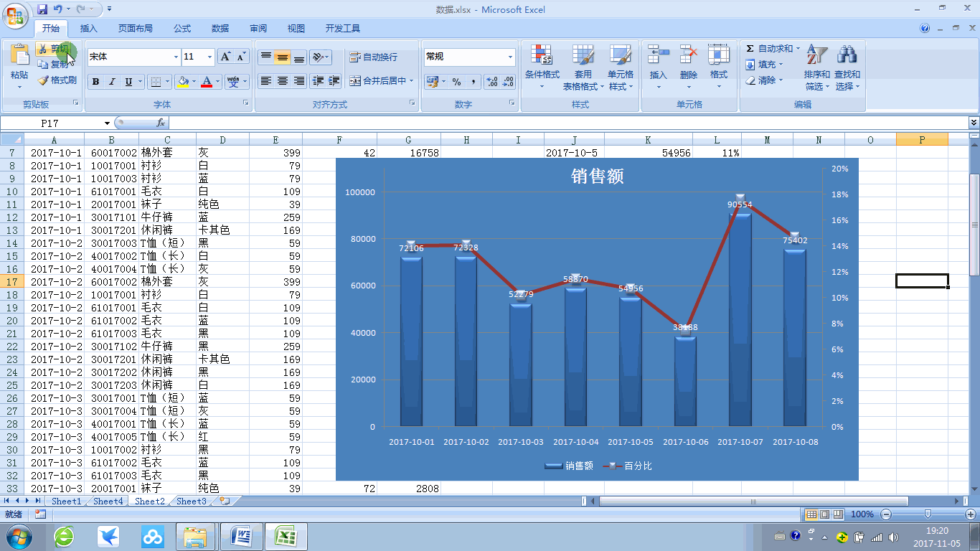The height and width of the screenshot is (551, 980).
Task: Expand the formula bar
Action: [974, 123]
